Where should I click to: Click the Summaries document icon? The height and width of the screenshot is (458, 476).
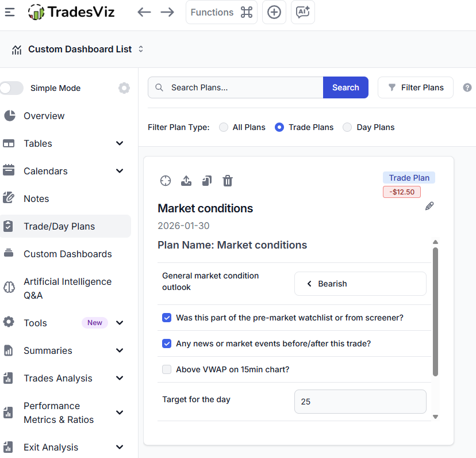[x=8, y=350]
